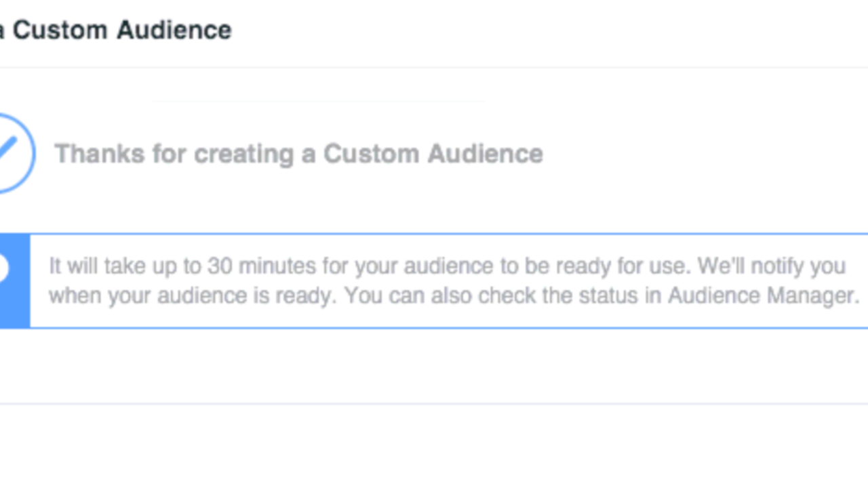Click the blue left stripe of the notice
This screenshot has height=488, width=868.
pos(18,305)
